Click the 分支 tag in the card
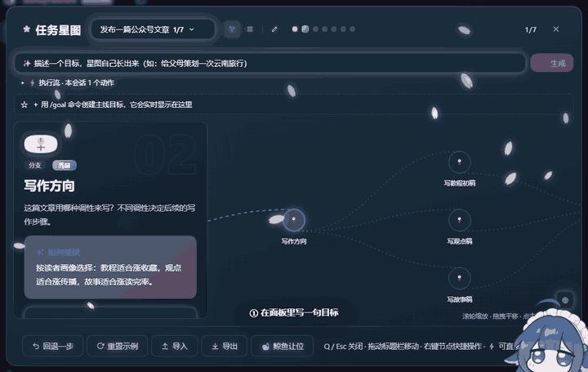The width and height of the screenshot is (588, 372). click(34, 165)
